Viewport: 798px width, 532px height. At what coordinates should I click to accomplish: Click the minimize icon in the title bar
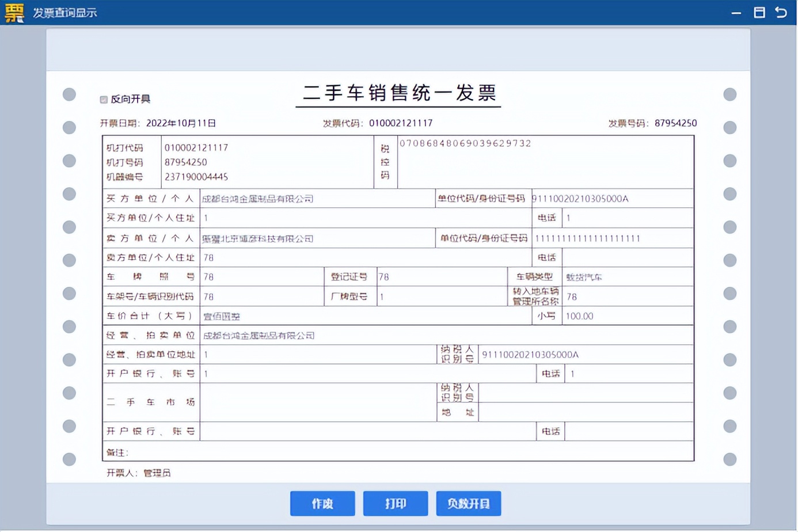coord(735,12)
